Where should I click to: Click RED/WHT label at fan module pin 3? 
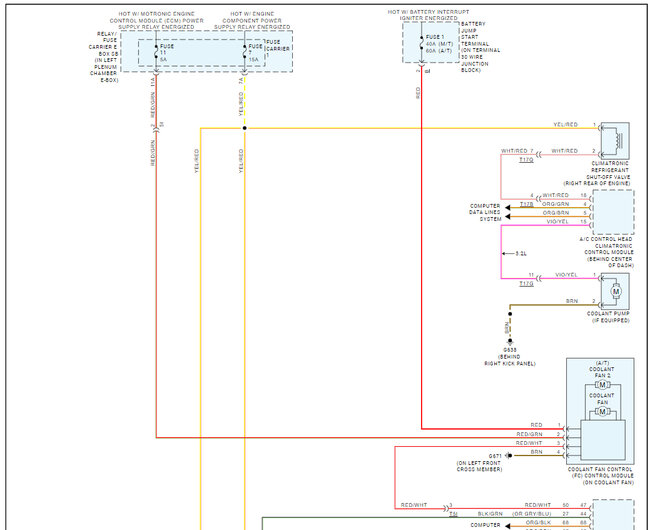[x=529, y=443]
